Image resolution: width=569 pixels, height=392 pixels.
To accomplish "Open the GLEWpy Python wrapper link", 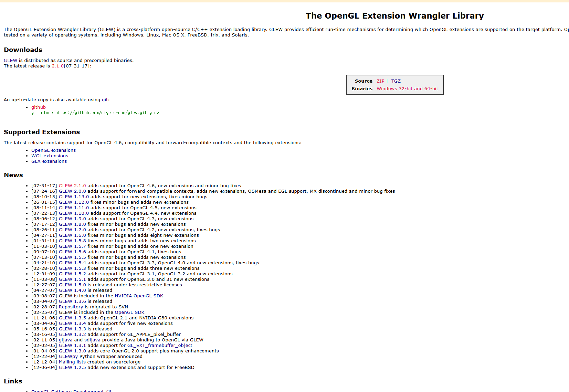I will click(x=68, y=357).
